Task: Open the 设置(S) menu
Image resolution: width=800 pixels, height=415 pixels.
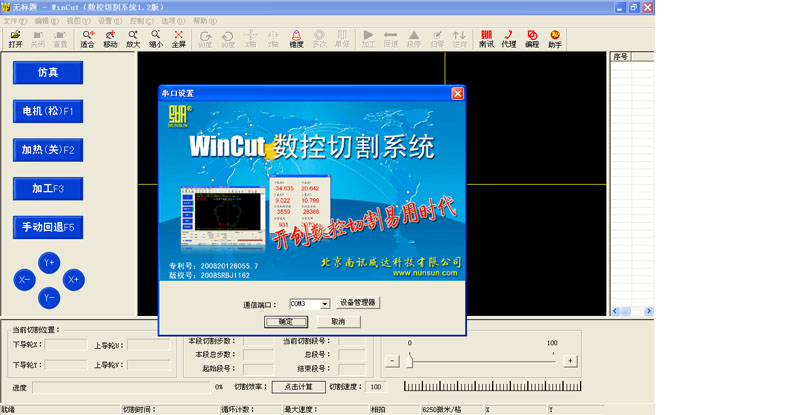Action: pyautogui.click(x=110, y=21)
